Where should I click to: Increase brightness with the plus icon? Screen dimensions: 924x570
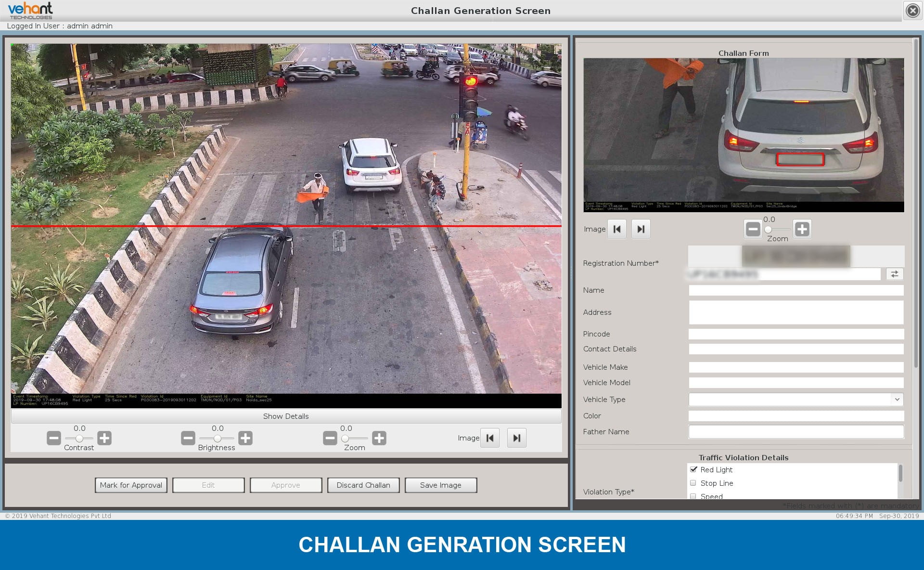pyautogui.click(x=245, y=438)
